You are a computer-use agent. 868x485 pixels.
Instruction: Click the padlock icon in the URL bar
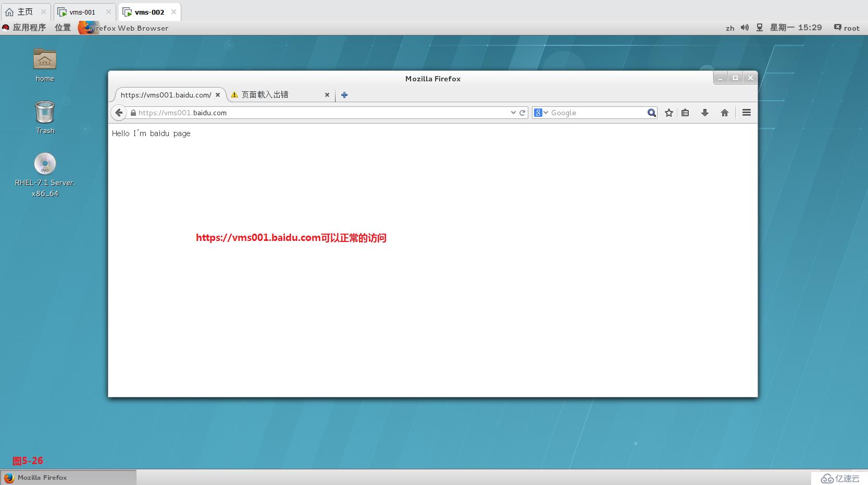pos(133,113)
